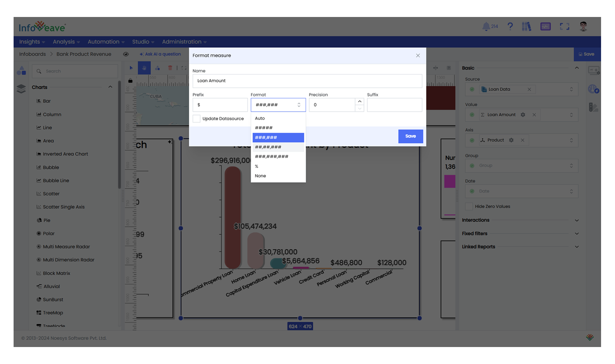Enable the Update Datasource checkbox
This screenshot has width=615, height=364.
click(196, 119)
